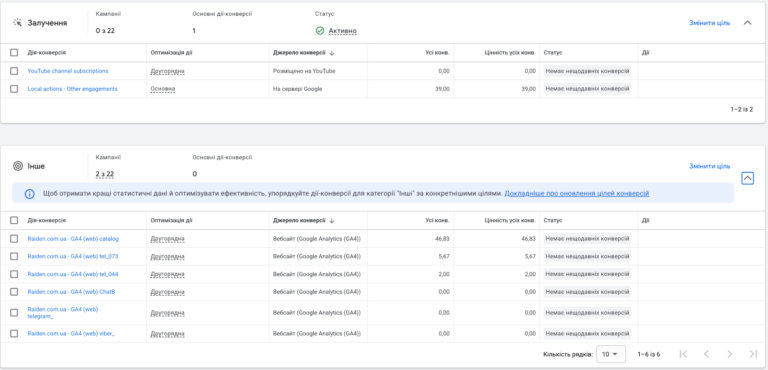Click Основна optimization for Local actions row
Image resolution: width=768 pixels, height=370 pixels.
pyautogui.click(x=163, y=89)
